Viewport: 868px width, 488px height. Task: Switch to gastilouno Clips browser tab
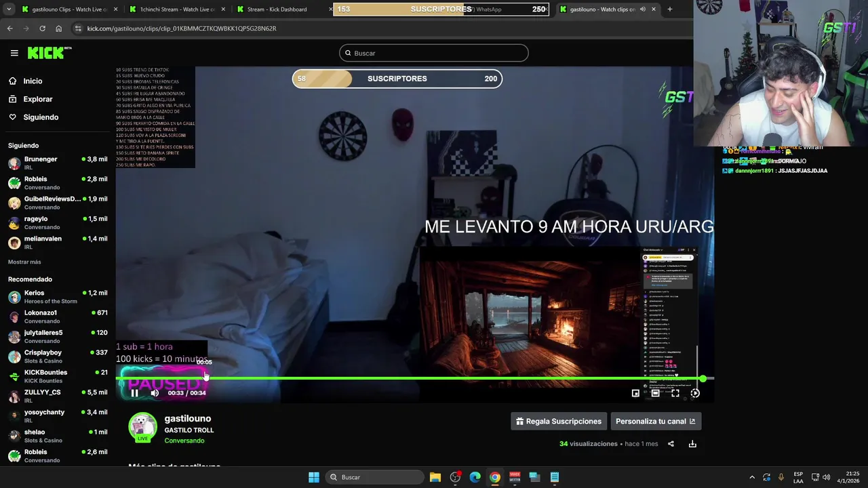(x=68, y=9)
